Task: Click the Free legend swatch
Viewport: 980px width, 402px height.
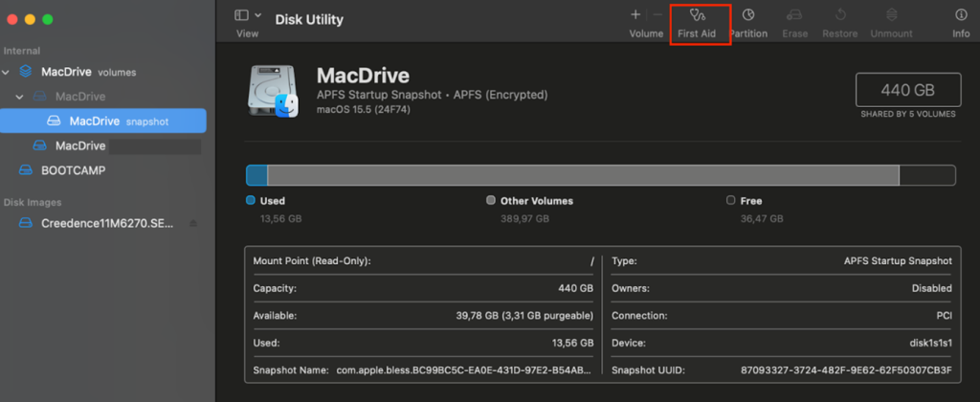Action: 730,201
